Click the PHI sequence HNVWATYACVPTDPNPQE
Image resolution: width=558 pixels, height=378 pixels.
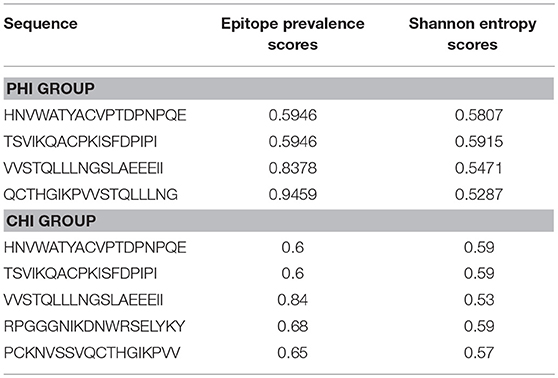[95, 115]
